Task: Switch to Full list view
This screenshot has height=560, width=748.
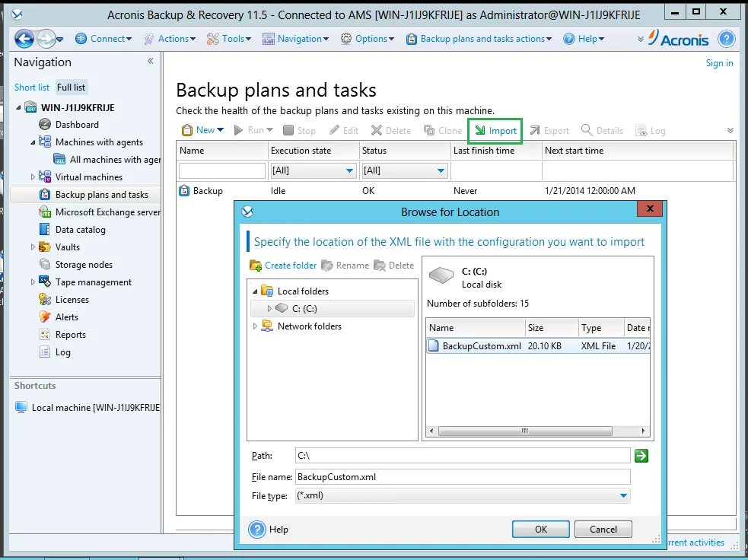Action: click(x=71, y=87)
